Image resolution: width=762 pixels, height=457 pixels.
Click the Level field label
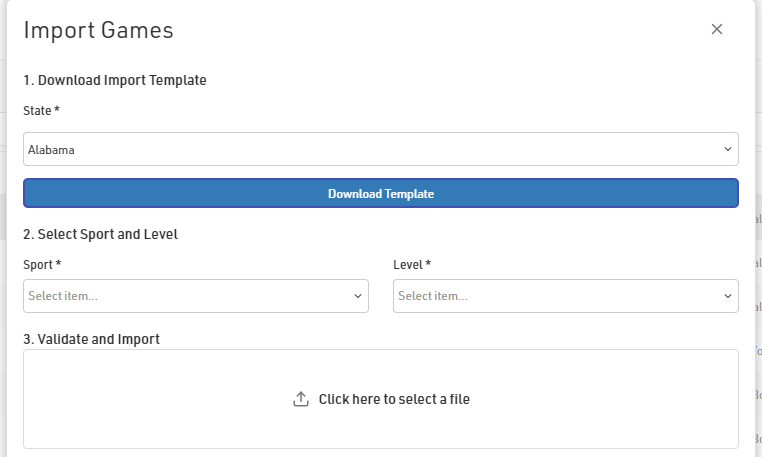coord(412,264)
